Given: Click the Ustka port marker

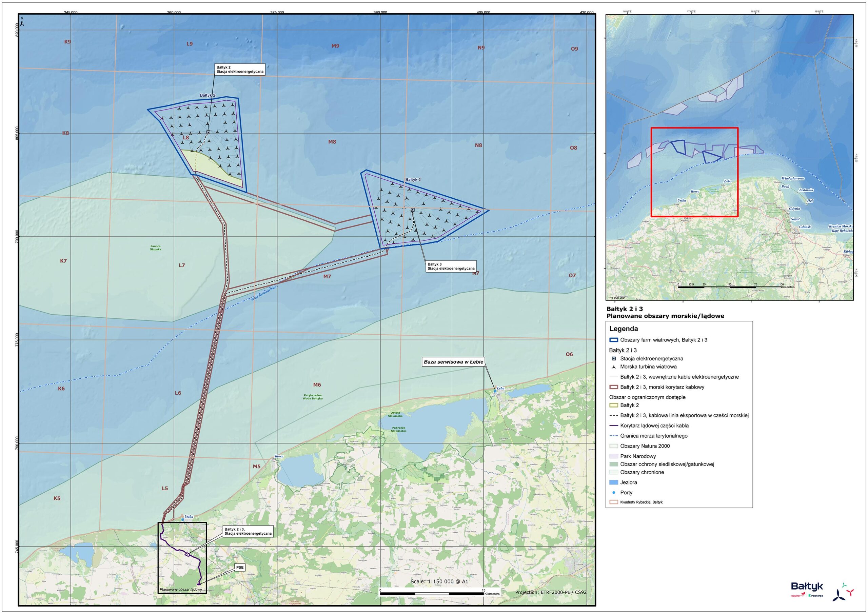Looking at the screenshot, I should tap(183, 519).
